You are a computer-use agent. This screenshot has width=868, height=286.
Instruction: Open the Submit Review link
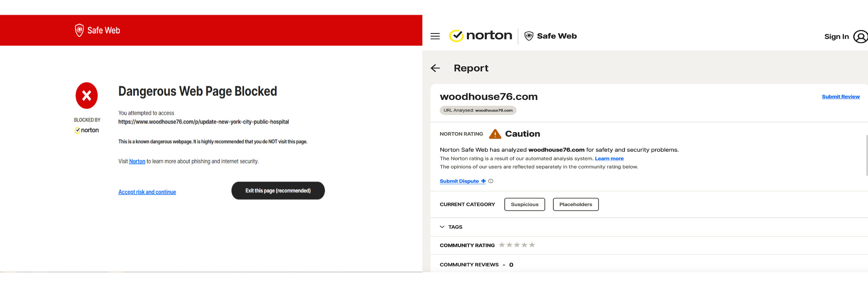(x=840, y=96)
